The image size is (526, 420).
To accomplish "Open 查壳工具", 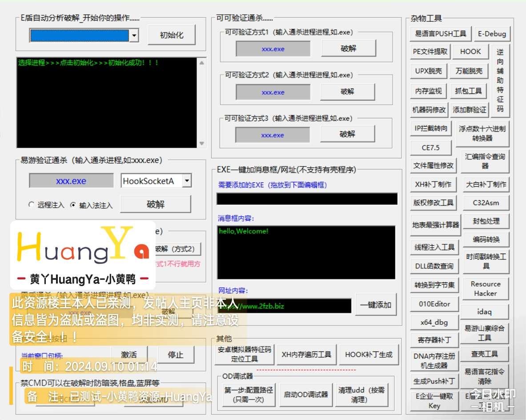I will pos(484,354).
